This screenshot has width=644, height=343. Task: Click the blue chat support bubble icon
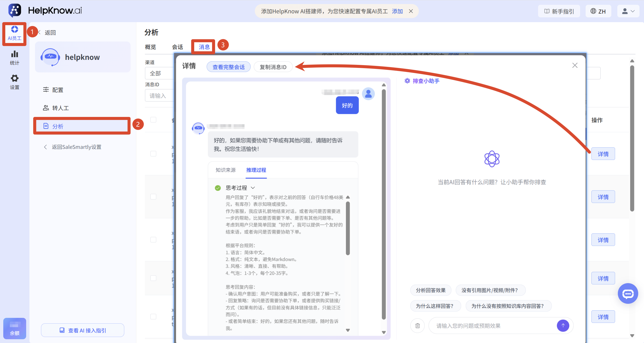pyautogui.click(x=628, y=293)
